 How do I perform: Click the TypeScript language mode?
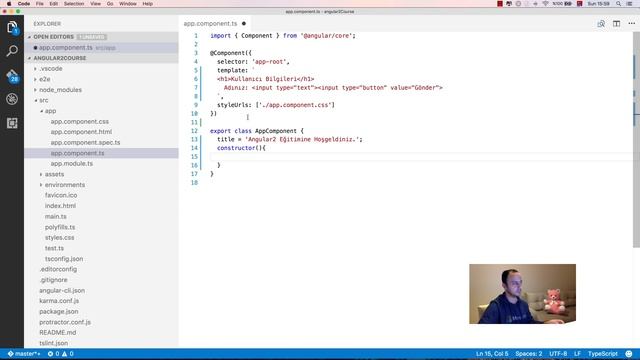click(x=602, y=354)
